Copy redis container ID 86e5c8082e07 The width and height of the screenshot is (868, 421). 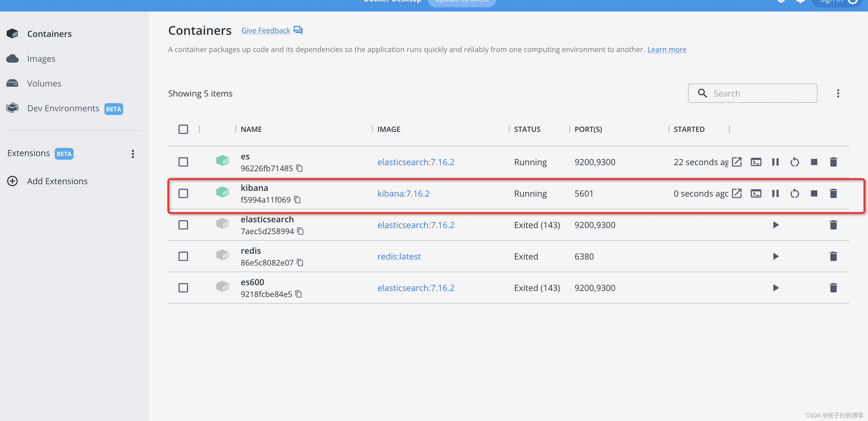pos(300,262)
